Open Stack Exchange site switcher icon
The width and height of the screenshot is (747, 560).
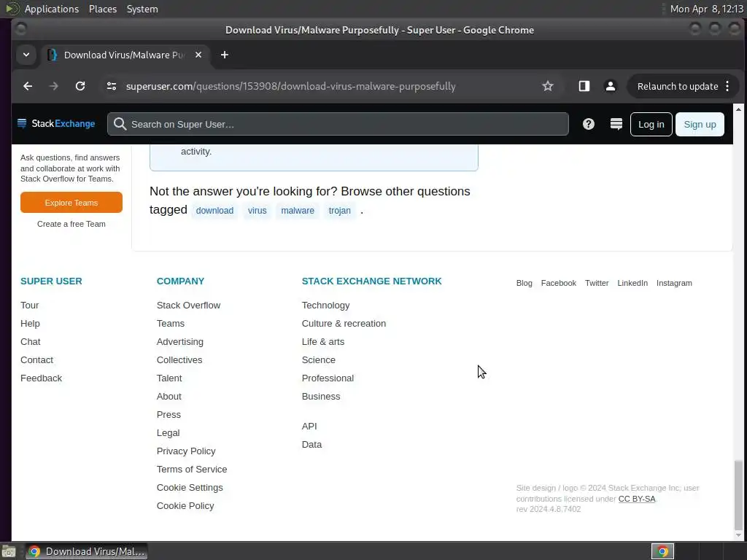616,124
